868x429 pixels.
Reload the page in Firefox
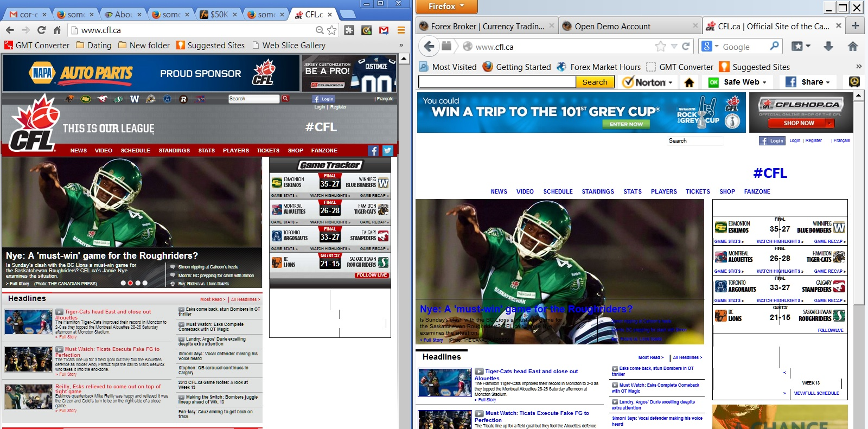pyautogui.click(x=686, y=47)
